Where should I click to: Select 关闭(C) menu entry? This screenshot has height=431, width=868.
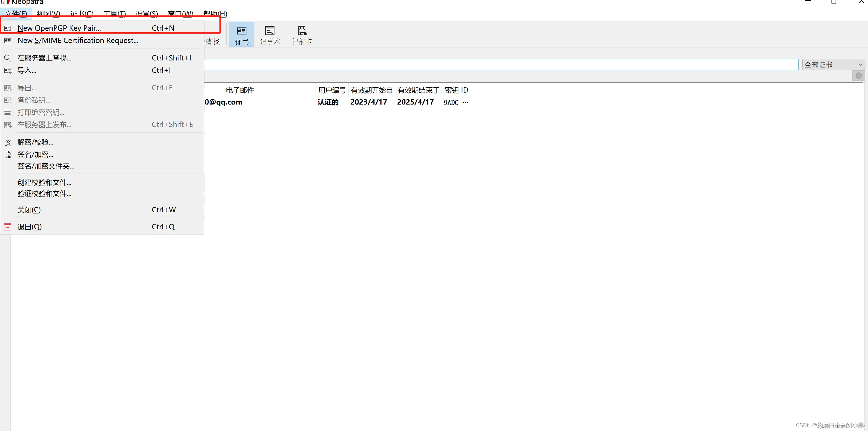coord(102,210)
